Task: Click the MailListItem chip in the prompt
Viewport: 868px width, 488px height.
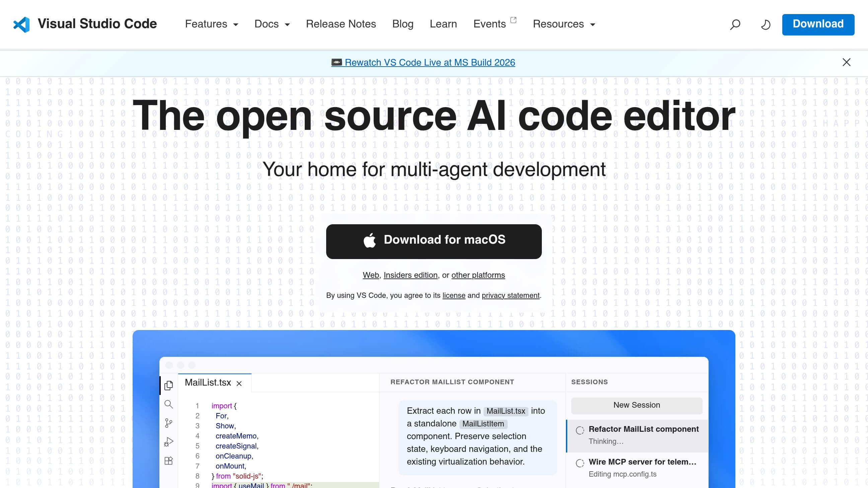Action: coord(483,424)
